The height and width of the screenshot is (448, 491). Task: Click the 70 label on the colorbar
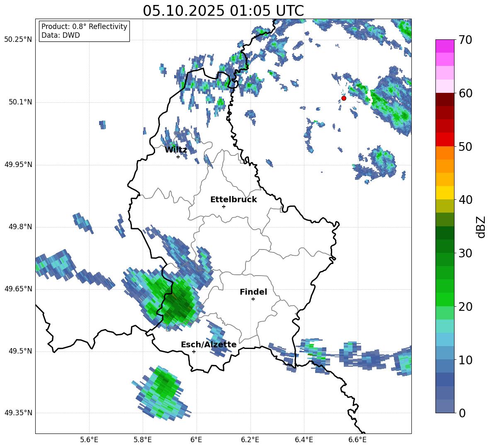pyautogui.click(x=465, y=40)
